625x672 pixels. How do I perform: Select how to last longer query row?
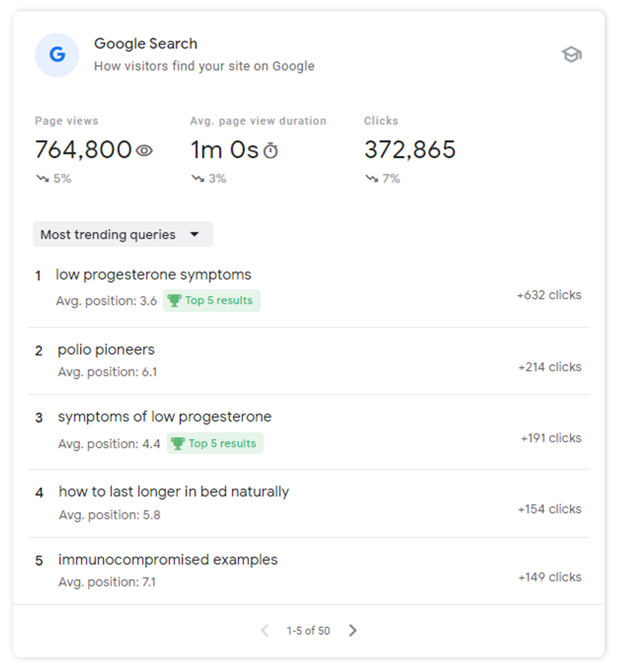[173, 492]
